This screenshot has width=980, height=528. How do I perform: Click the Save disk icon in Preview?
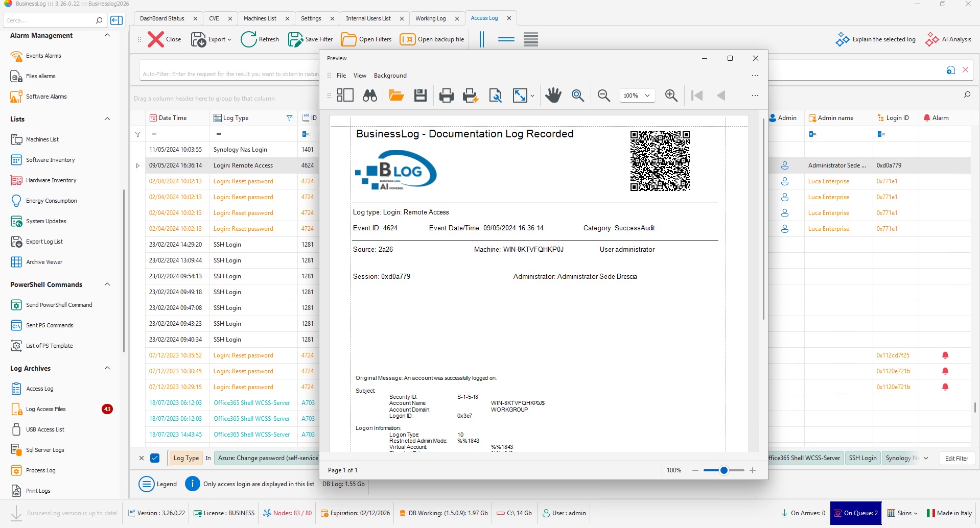tap(420, 95)
